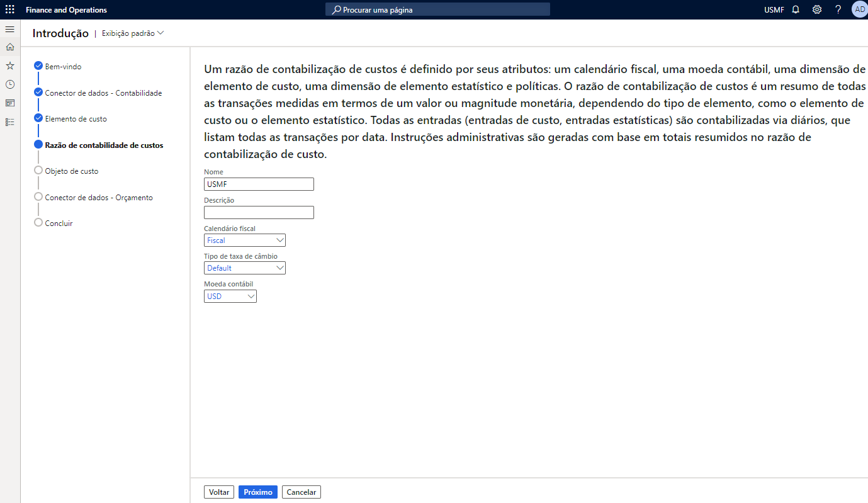The image size is (868, 503).
Task: Click the Procurar uma página search box
Action: tap(437, 9)
